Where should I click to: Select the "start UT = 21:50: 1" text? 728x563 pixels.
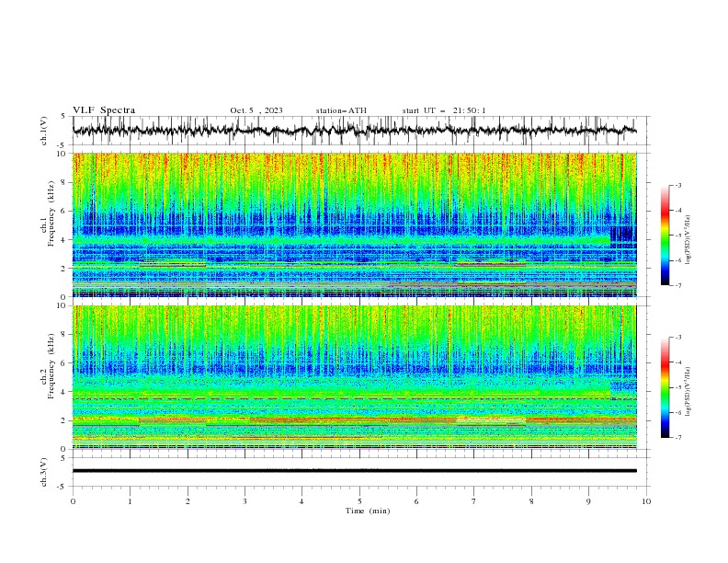pos(444,110)
